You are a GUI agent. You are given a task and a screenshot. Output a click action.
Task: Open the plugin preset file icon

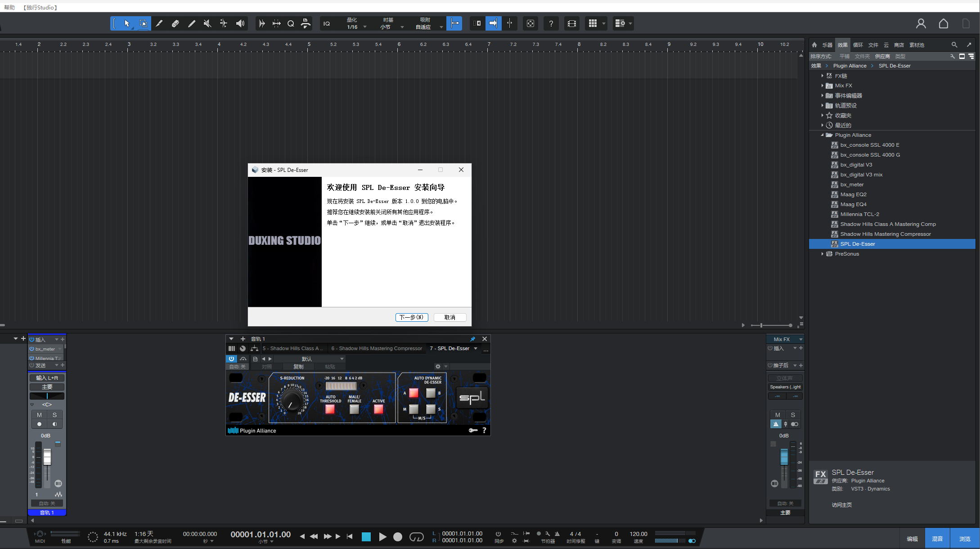(255, 359)
